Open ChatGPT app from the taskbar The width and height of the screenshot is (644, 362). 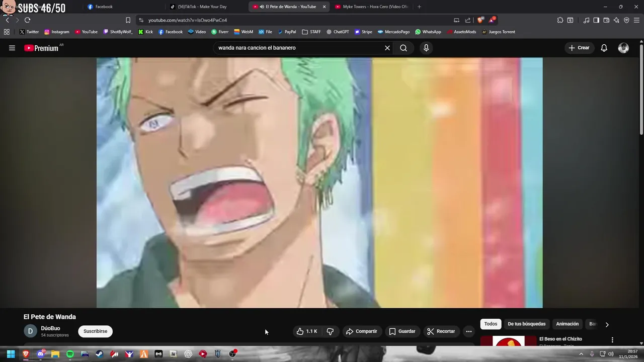[188, 354]
